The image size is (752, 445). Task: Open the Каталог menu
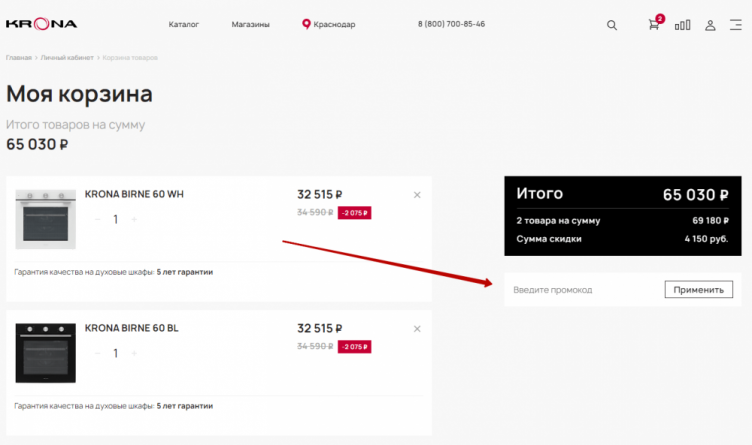pos(183,24)
